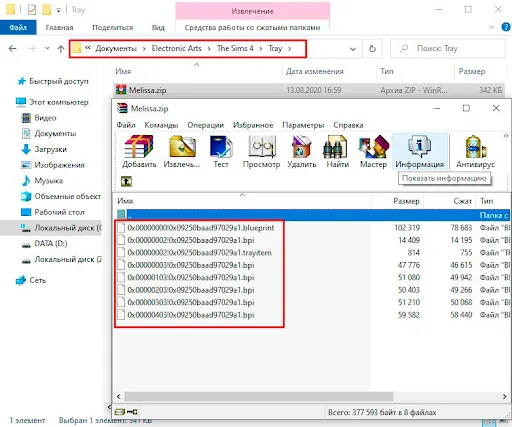Click the Извлечь (Extract) toolbar icon
This screenshot has height=427, width=512.
[182, 151]
